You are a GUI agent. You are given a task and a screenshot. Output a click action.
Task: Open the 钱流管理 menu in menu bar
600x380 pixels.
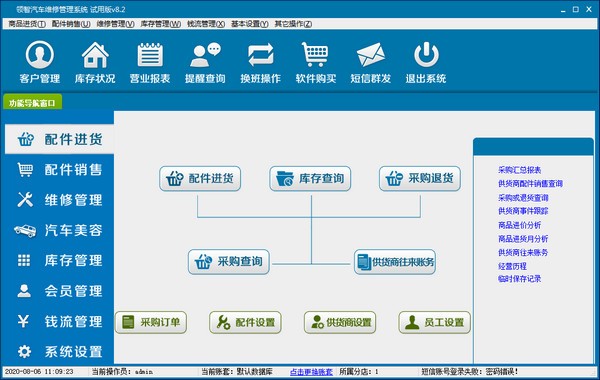(206, 24)
